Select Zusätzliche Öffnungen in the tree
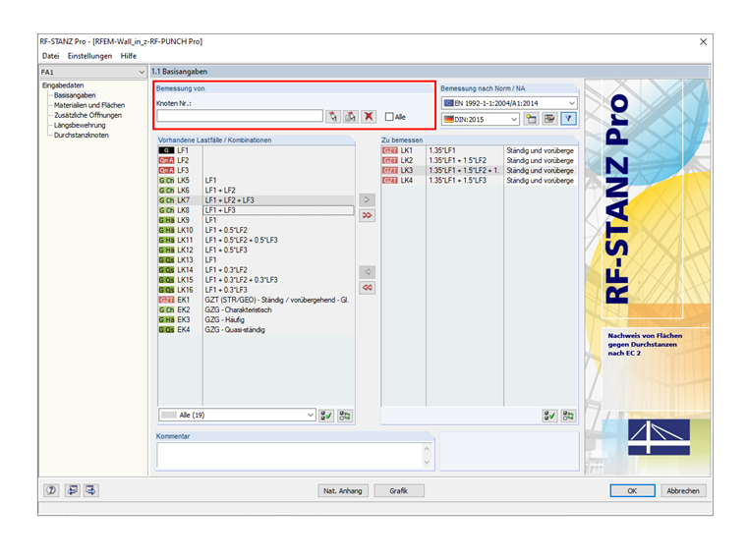Viewport: 747px width, 560px height. tap(87, 115)
